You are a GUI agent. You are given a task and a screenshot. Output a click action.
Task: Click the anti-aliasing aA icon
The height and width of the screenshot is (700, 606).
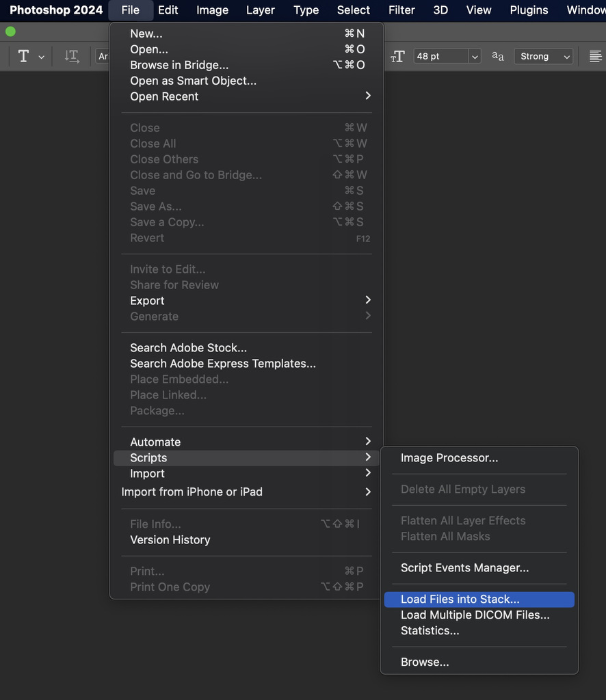[498, 57]
